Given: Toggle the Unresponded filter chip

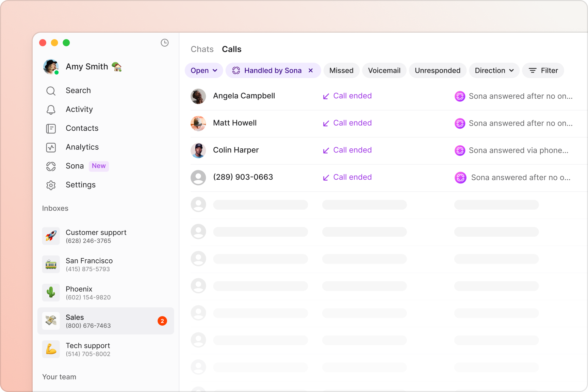Looking at the screenshot, I should tap(438, 70).
